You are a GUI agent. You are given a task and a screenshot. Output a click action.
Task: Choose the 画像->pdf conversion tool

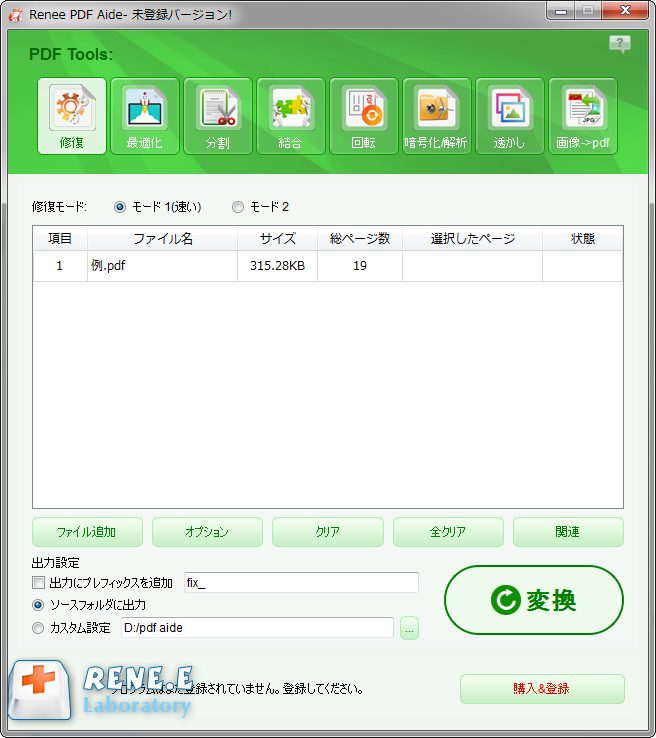(x=583, y=116)
